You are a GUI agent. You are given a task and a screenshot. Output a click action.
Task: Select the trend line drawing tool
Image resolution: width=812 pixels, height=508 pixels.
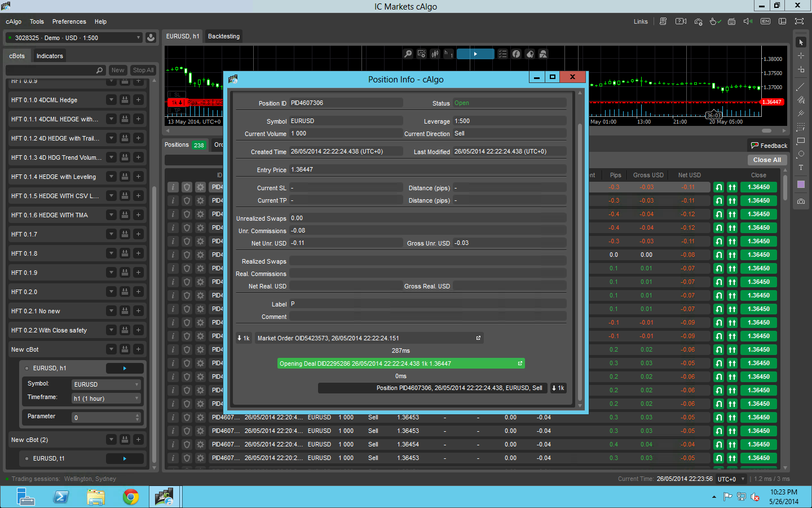[x=801, y=86]
